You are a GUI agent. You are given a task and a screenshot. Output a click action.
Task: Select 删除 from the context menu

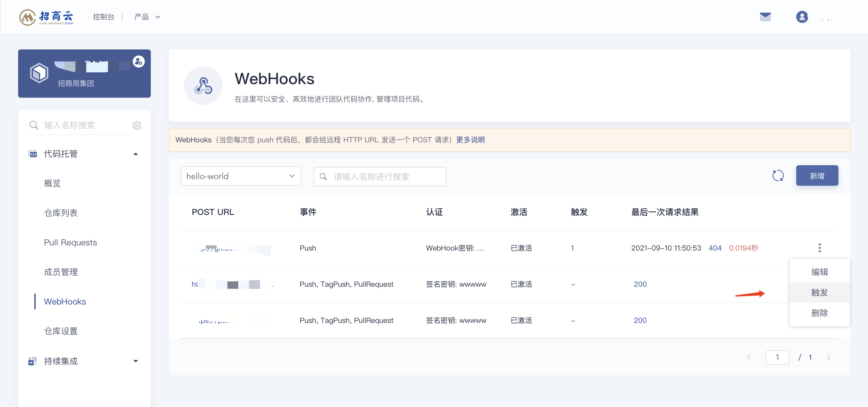[x=819, y=313]
